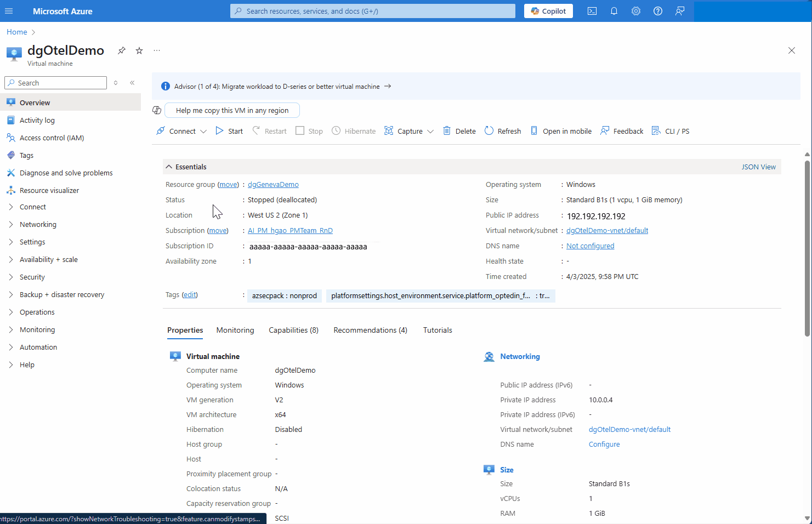Click the Feedback toolbar button
This screenshot has height=524, width=812.
click(x=622, y=131)
